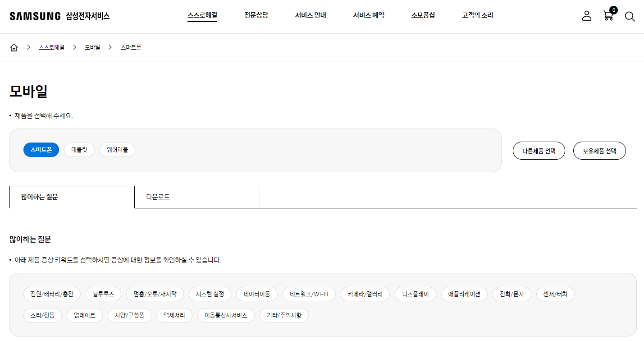Click the 보유제품 선택 button

[x=599, y=151]
